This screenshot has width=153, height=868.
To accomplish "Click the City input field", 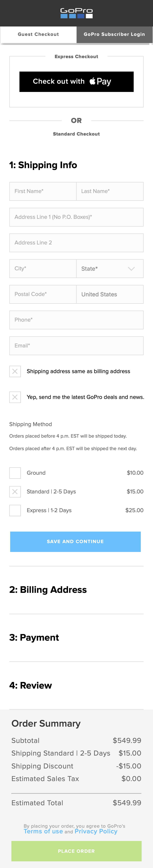I will 43,269.
